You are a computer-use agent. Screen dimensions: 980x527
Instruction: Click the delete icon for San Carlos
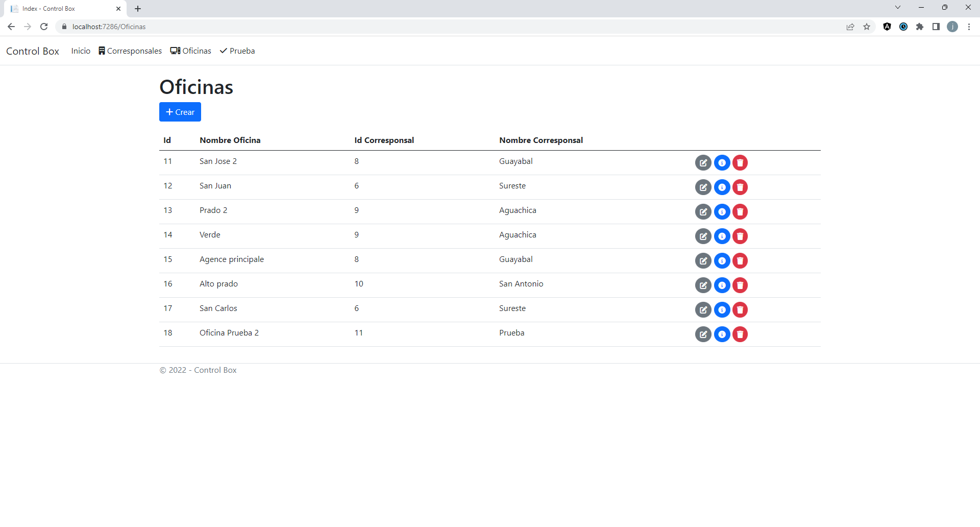[740, 309]
